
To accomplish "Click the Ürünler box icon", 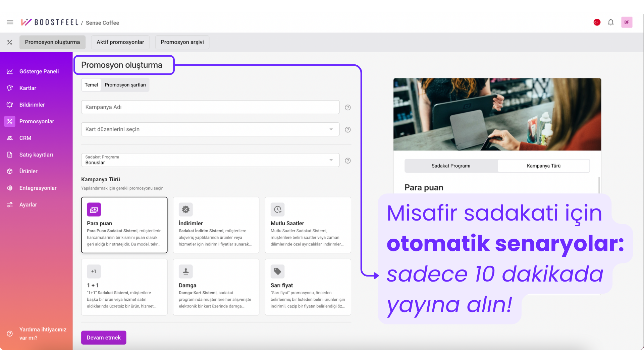I will point(10,171).
